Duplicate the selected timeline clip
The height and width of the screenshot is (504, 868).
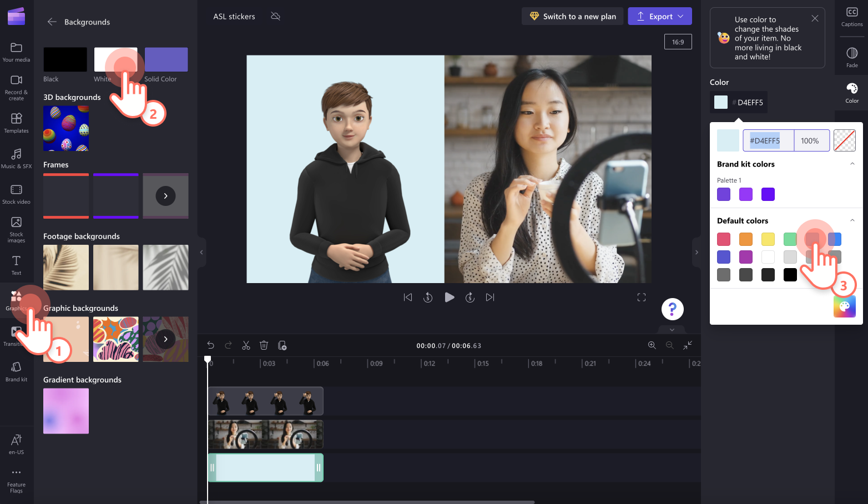(282, 345)
